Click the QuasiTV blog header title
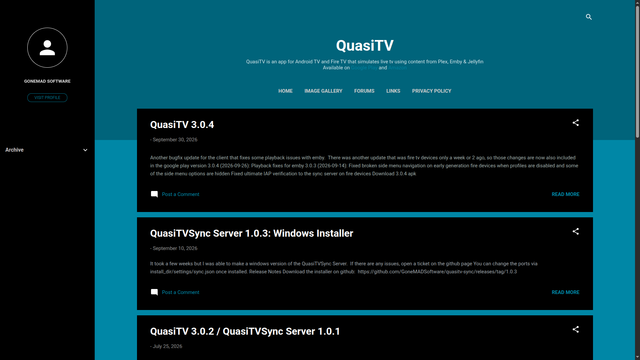 click(x=364, y=45)
